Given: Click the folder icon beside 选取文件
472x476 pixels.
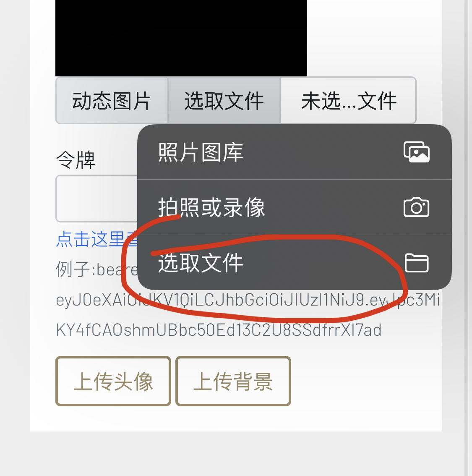Looking at the screenshot, I should coord(417,263).
